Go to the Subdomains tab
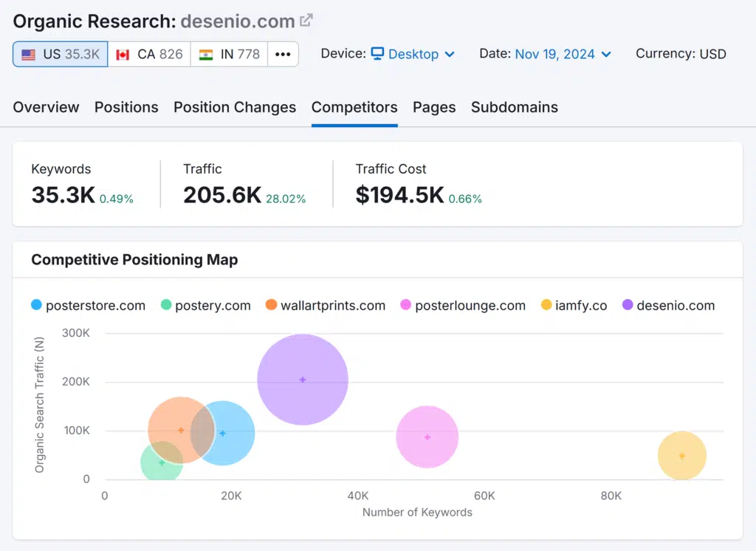Screen dimensions: 756x551 tap(515, 107)
